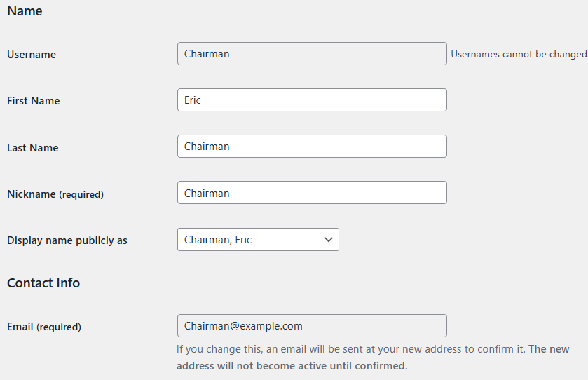Click the "Username" field label
Image resolution: width=588 pixels, height=380 pixels.
[32, 55]
